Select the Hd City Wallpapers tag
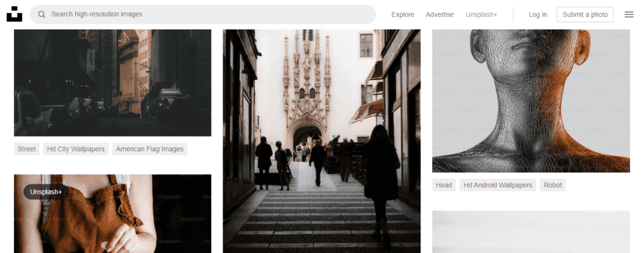Viewport: 644px width, 253px height. (75, 149)
